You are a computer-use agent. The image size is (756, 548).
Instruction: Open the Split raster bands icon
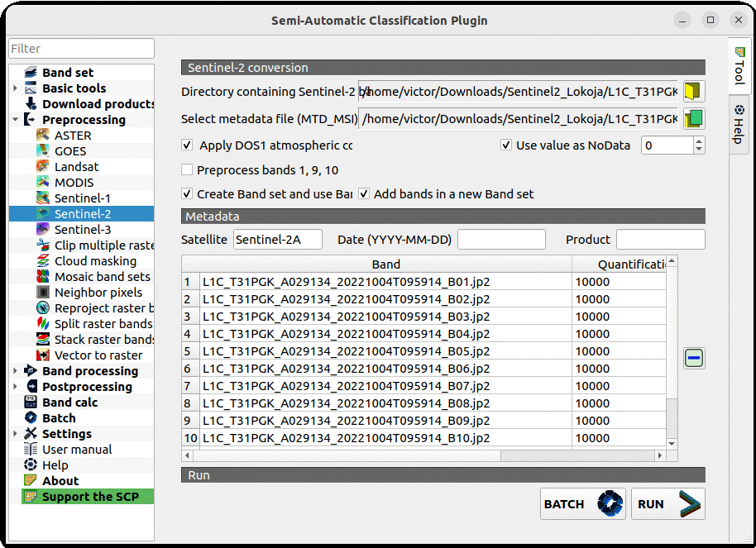(43, 324)
